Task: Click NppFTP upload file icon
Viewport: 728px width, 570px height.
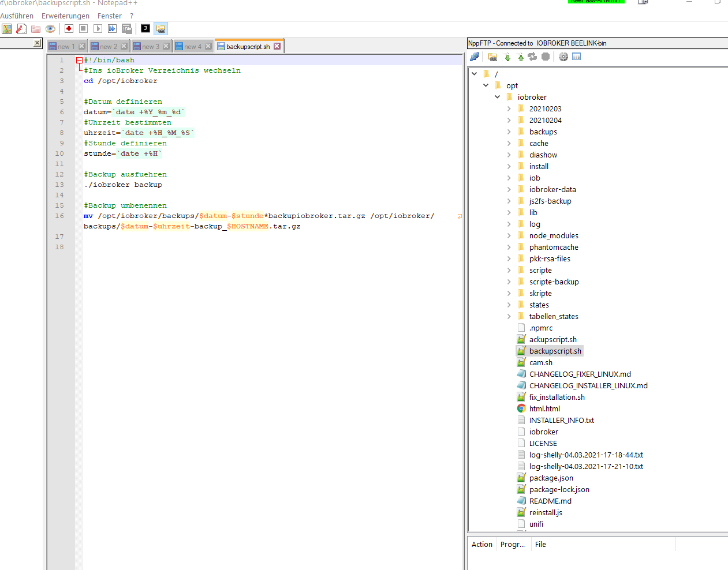Action: tap(521, 57)
